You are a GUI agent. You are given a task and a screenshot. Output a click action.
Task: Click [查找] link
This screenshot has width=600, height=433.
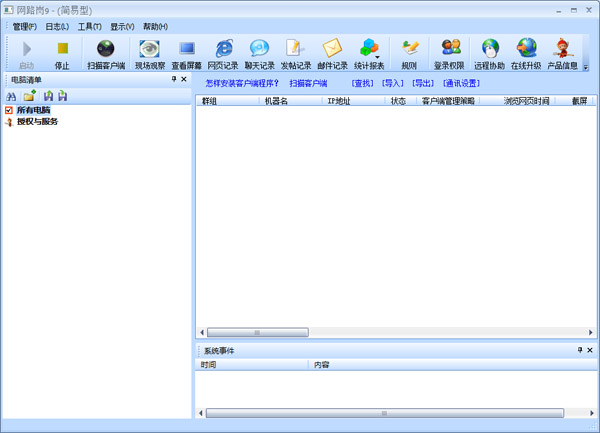click(362, 83)
